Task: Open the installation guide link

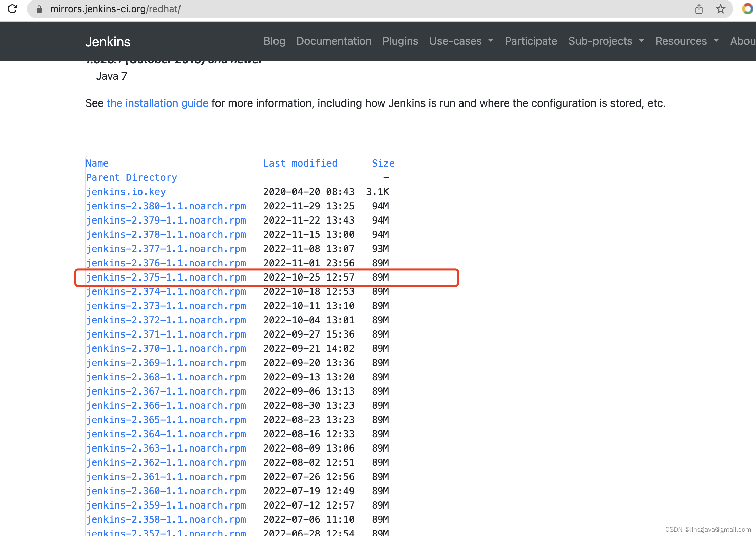Action: (x=157, y=103)
